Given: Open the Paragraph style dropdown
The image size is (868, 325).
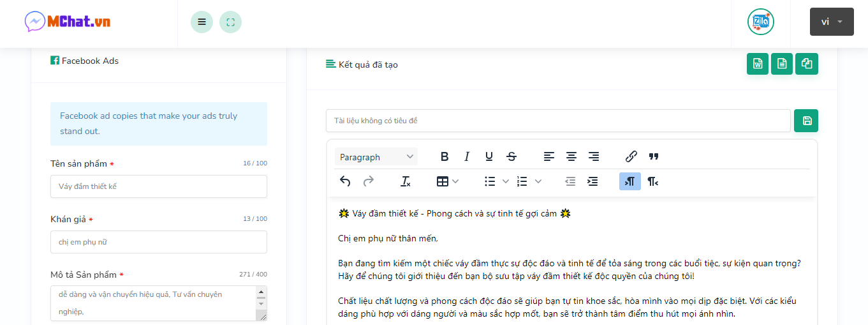Looking at the screenshot, I should [376, 156].
